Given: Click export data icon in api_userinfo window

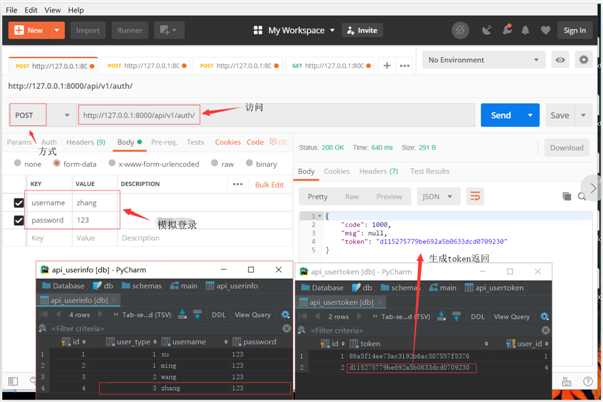Looking at the screenshot, I should coord(182,315).
